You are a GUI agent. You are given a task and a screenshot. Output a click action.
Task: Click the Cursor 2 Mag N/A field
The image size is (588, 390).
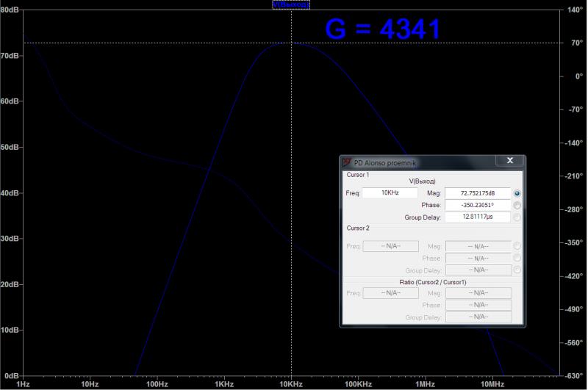pos(478,247)
